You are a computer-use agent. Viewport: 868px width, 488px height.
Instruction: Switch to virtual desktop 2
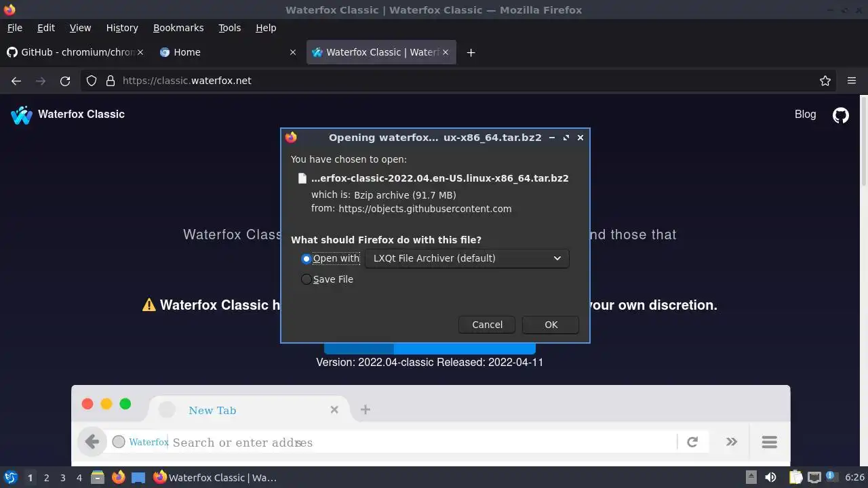pyautogui.click(x=46, y=478)
